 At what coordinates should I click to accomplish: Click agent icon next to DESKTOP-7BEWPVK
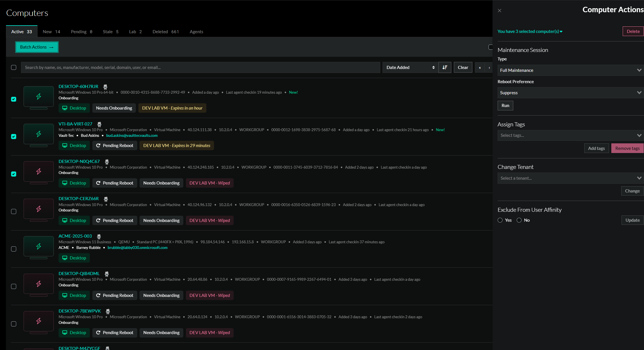coord(108,311)
